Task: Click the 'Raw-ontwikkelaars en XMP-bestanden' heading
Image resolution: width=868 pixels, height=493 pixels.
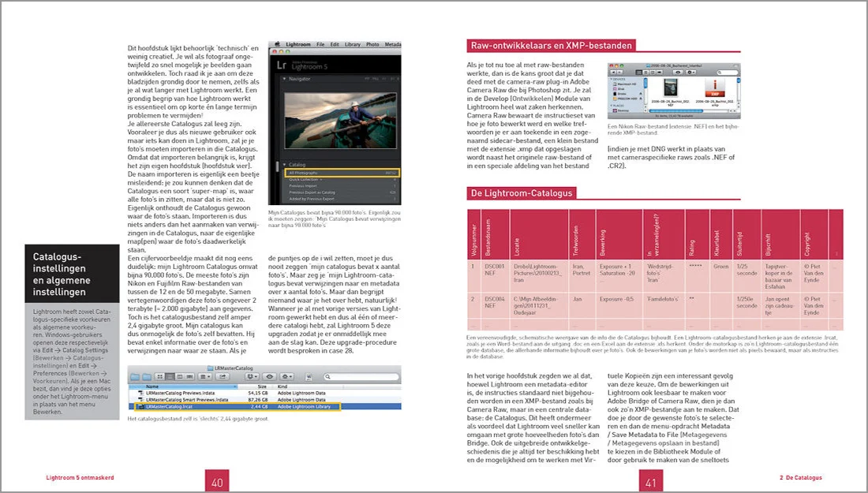Action: [x=551, y=46]
